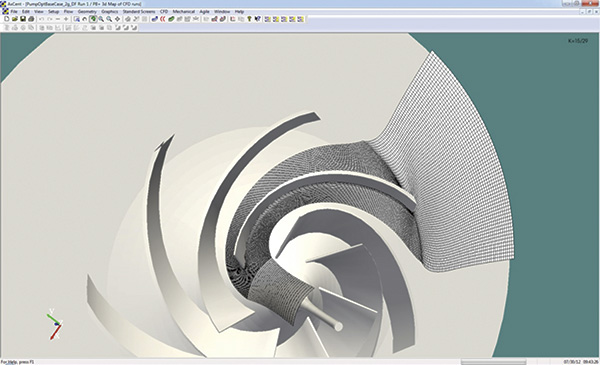Click the 3D axis triad indicator

[x=55, y=324]
